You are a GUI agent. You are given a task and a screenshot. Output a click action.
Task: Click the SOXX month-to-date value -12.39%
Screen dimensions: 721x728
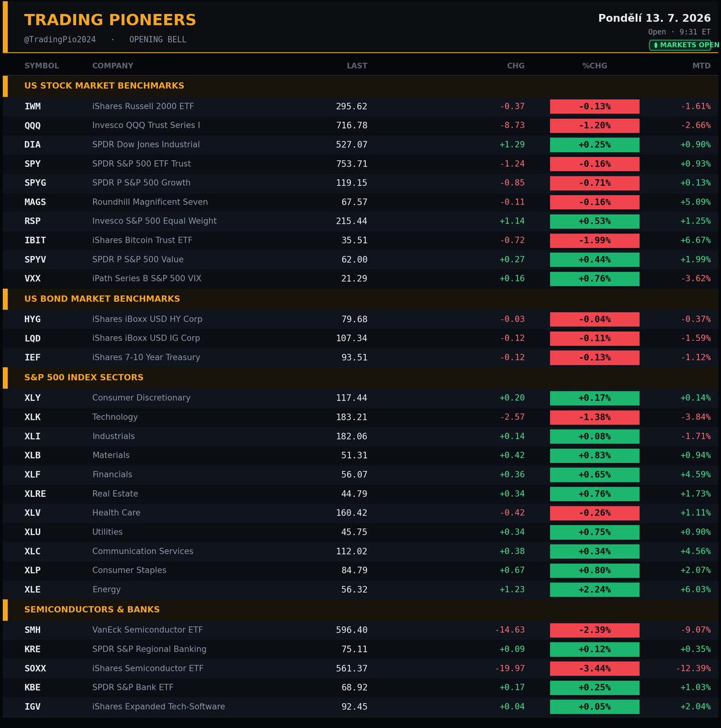(693, 669)
